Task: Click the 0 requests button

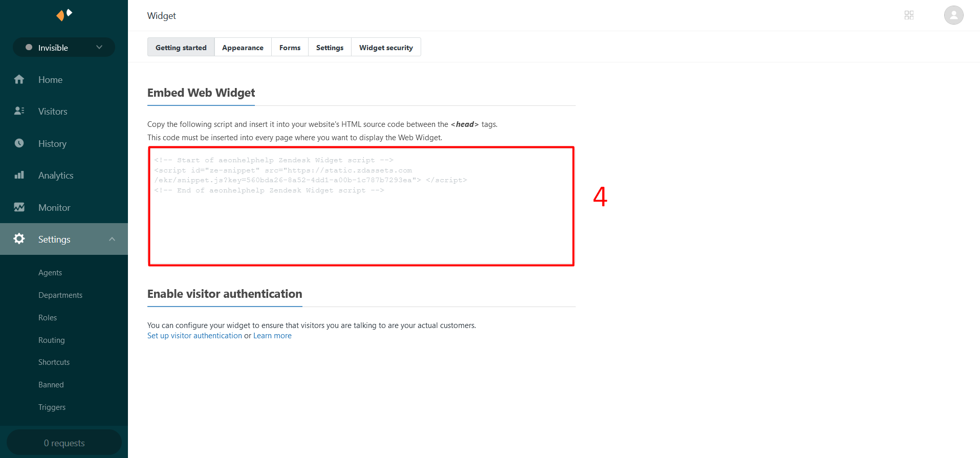Action: tap(64, 443)
